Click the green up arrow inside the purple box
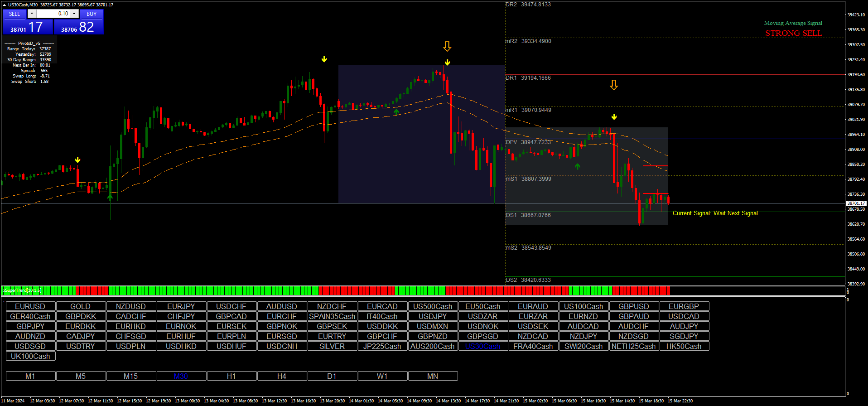Screen dimensions: 868x406 [x=396, y=111]
